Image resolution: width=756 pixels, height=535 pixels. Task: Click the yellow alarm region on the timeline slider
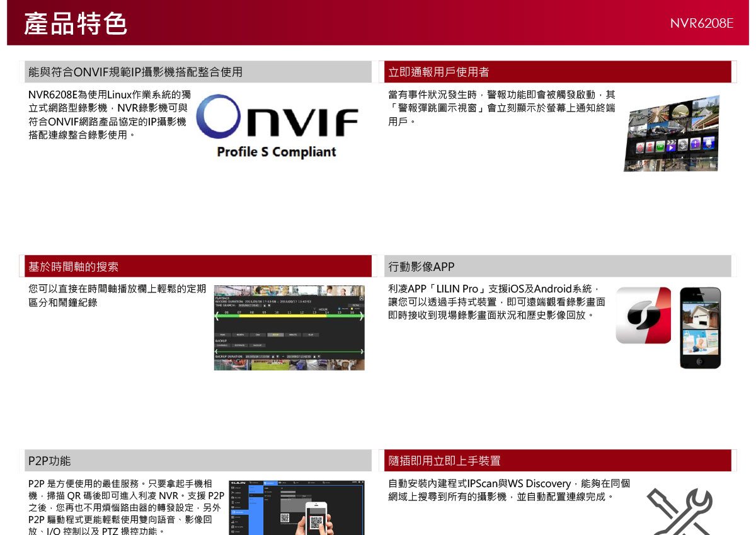tap(283, 316)
